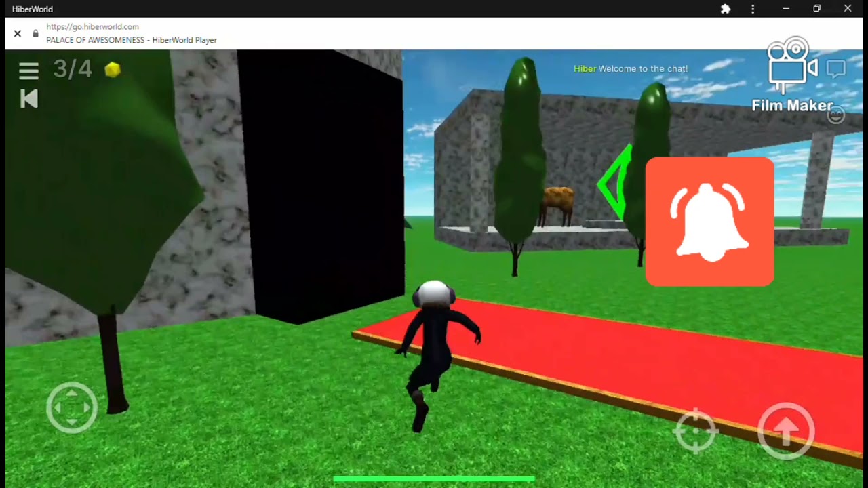
Task: Click the restart-to-beginning skip icon
Action: 28,99
